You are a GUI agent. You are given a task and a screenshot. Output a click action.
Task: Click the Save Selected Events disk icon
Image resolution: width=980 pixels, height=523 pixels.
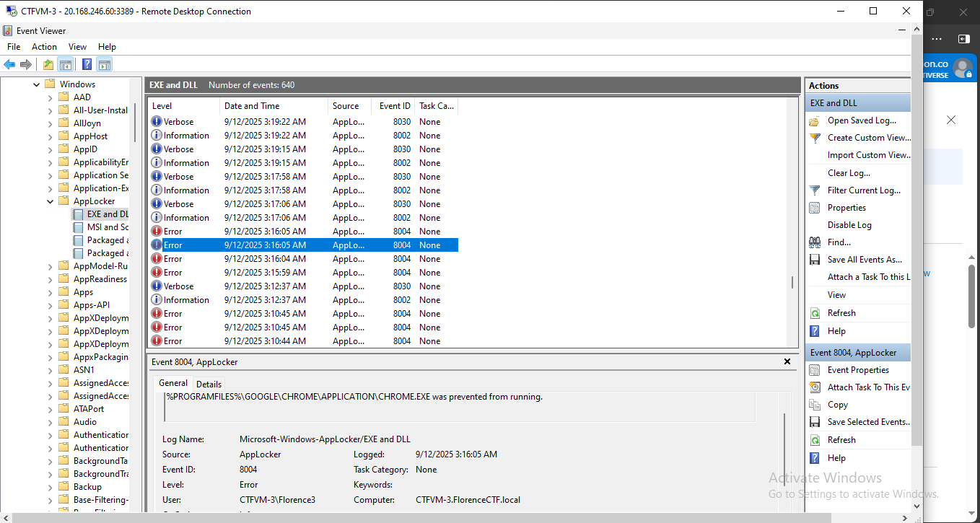pyautogui.click(x=815, y=422)
